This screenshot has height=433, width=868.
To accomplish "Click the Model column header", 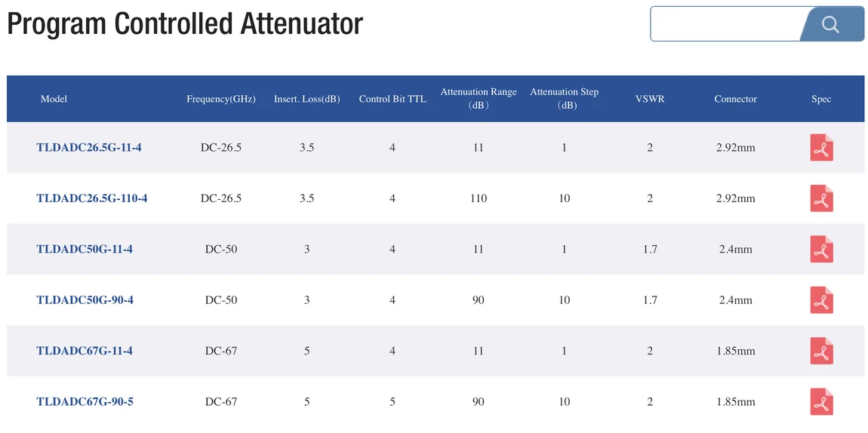I will point(54,99).
